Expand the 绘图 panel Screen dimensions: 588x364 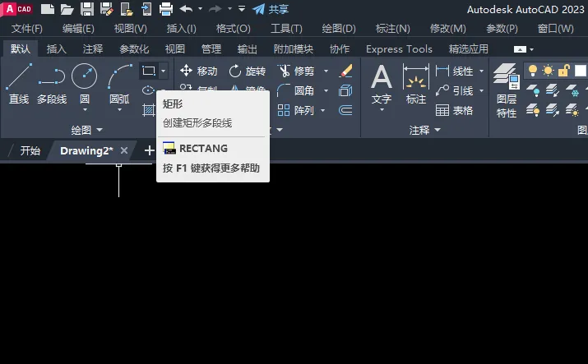coord(86,130)
